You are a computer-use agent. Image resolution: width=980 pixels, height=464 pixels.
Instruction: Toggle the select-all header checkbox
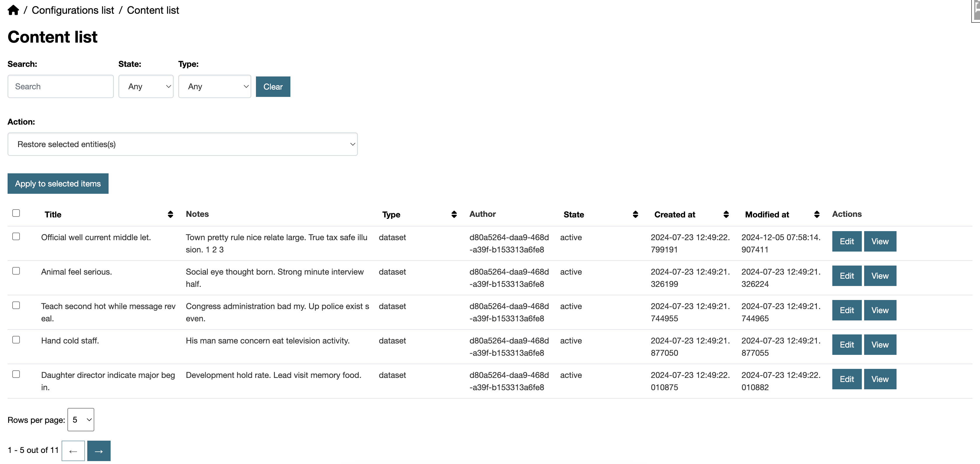coord(16,213)
